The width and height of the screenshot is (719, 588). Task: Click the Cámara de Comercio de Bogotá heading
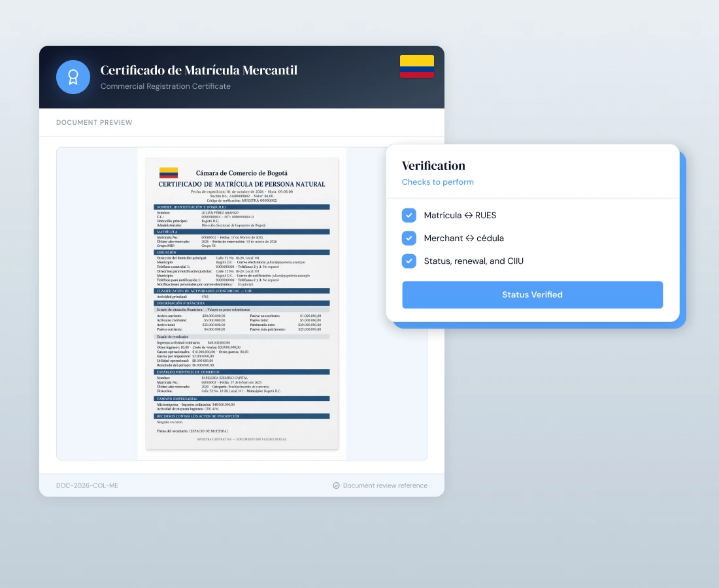[x=242, y=173]
